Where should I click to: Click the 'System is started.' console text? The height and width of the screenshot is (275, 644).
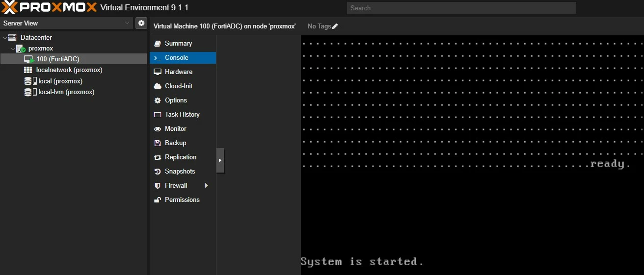362,262
